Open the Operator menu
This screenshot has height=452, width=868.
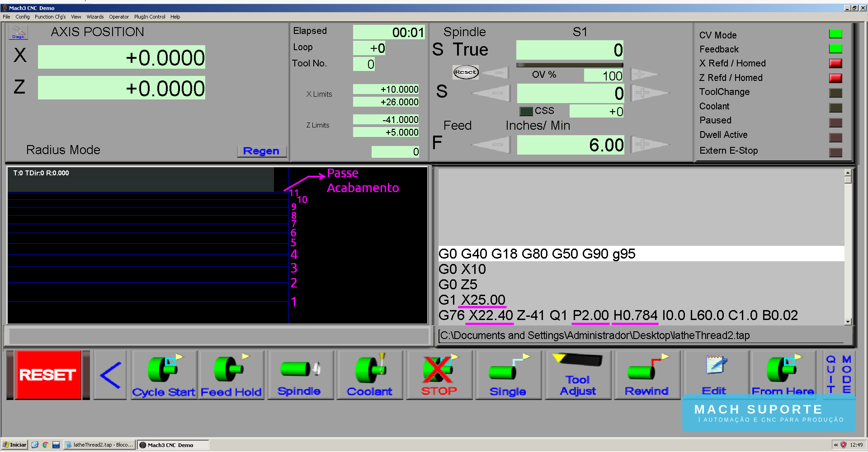click(119, 17)
